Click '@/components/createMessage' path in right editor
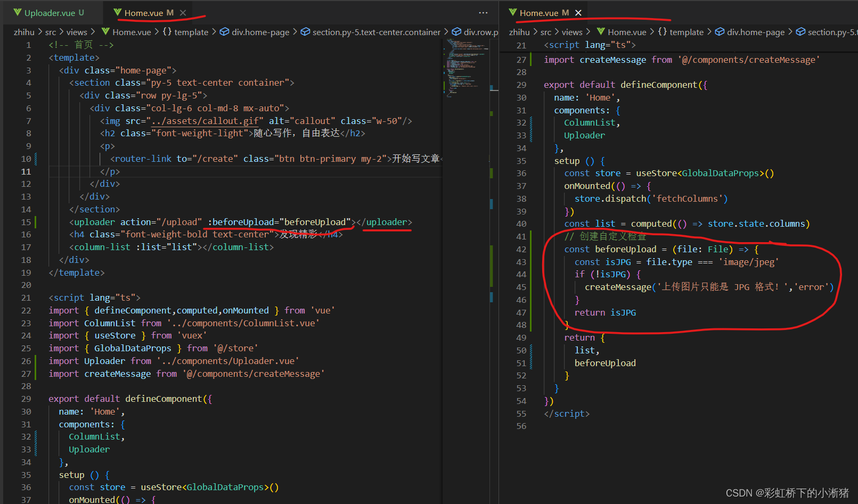The height and width of the screenshot is (504, 858). tap(749, 60)
